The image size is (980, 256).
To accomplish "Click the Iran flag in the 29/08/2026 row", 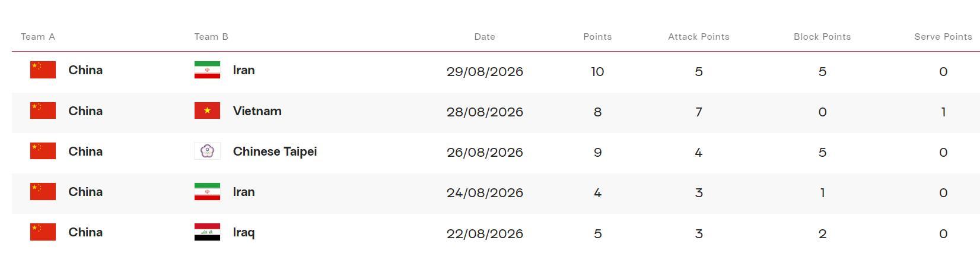I will pyautogui.click(x=207, y=70).
